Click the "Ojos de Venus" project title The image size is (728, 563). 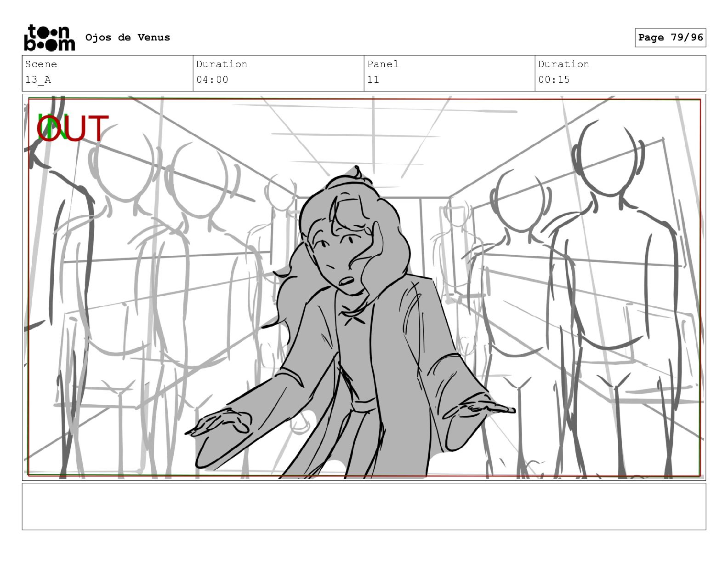tap(127, 38)
